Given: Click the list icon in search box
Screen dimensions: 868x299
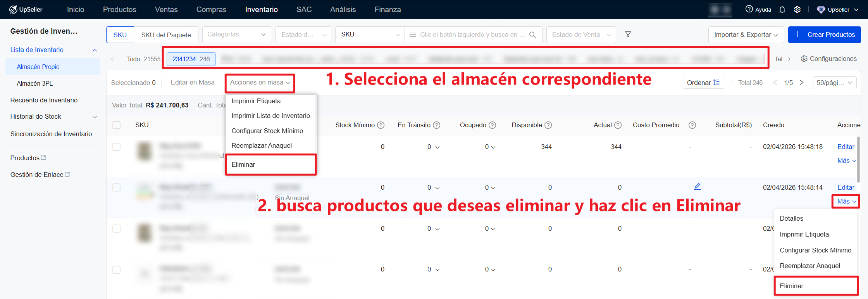Looking at the screenshot, I should [x=413, y=35].
